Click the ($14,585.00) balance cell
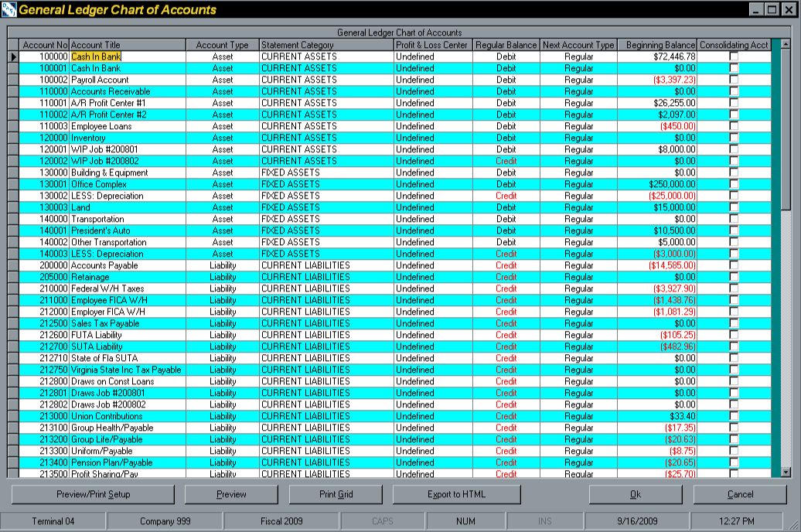This screenshot has height=532, width=801. 657,265
